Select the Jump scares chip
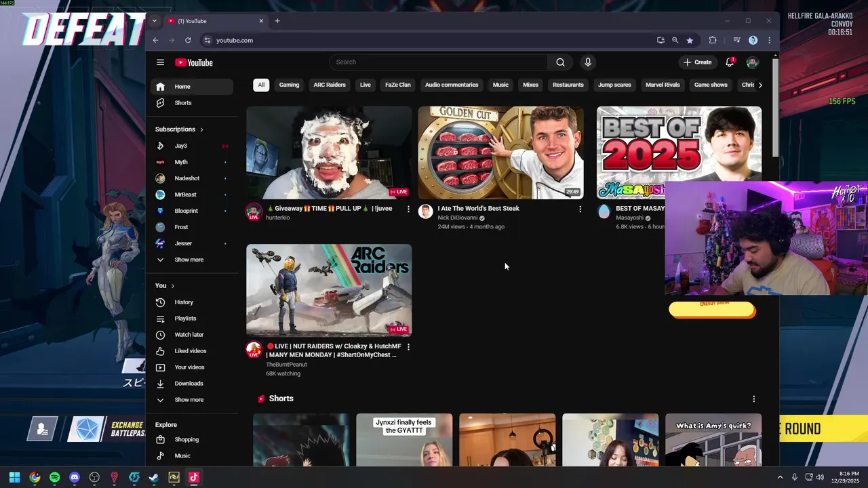868x488 pixels. [x=614, y=85]
